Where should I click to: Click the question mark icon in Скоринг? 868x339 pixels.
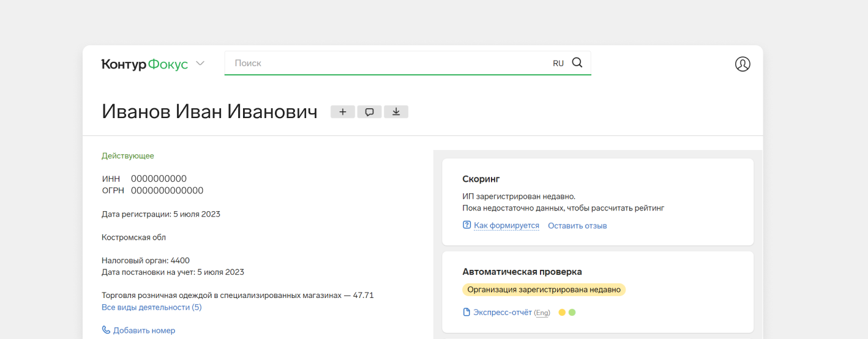[x=467, y=225]
